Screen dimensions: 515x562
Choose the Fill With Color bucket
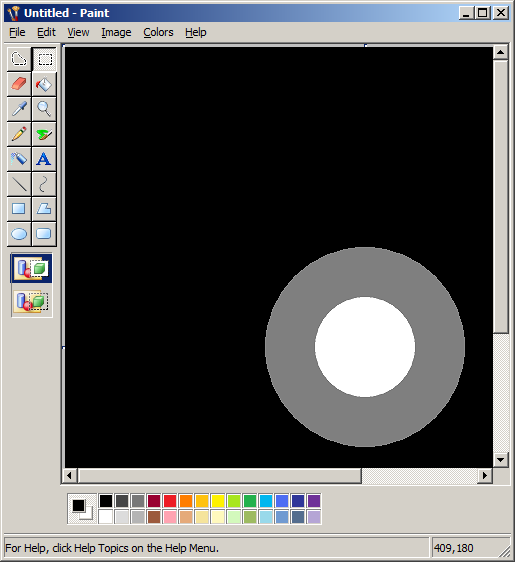[x=44, y=84]
